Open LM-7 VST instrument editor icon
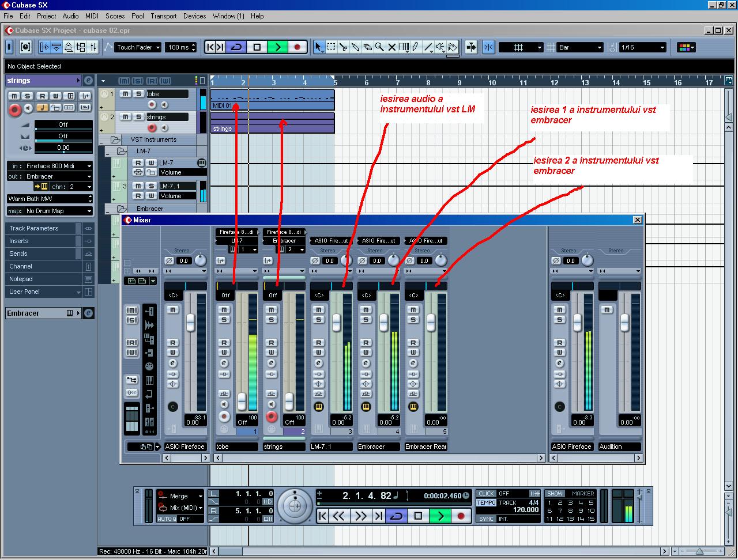Image resolution: width=738 pixels, height=560 pixels. click(201, 163)
